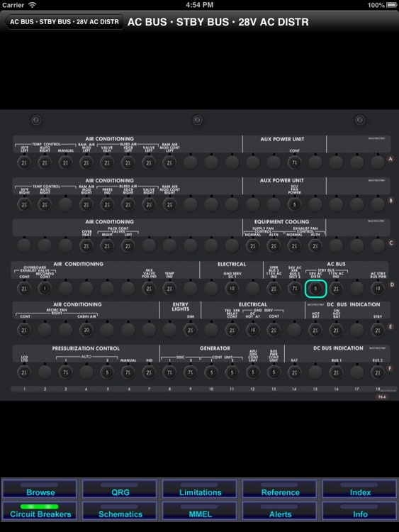Select the pressurization MANUAL breaker
The height and width of the screenshot is (532, 399).
(x=128, y=372)
